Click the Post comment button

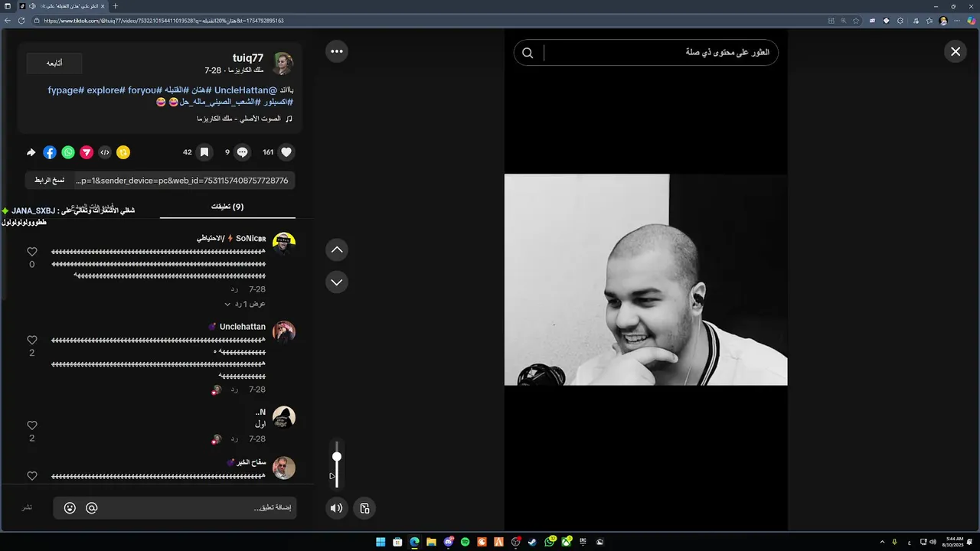27,508
